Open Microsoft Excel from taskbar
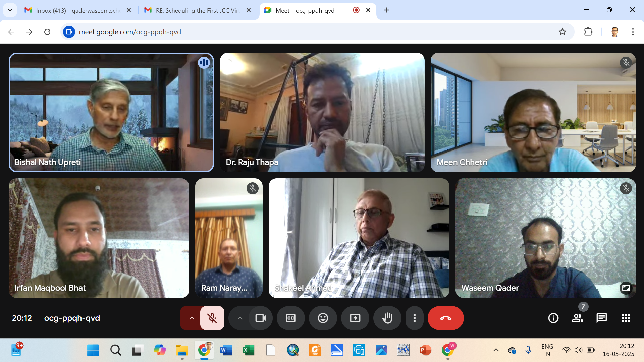The height and width of the screenshot is (362, 644). (249, 350)
